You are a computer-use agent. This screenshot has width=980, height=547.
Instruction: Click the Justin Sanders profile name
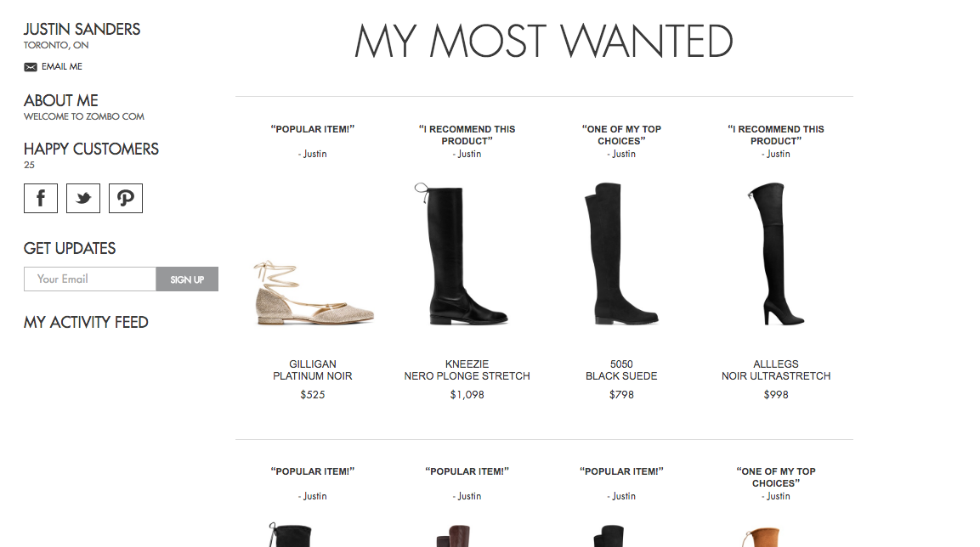pyautogui.click(x=82, y=30)
